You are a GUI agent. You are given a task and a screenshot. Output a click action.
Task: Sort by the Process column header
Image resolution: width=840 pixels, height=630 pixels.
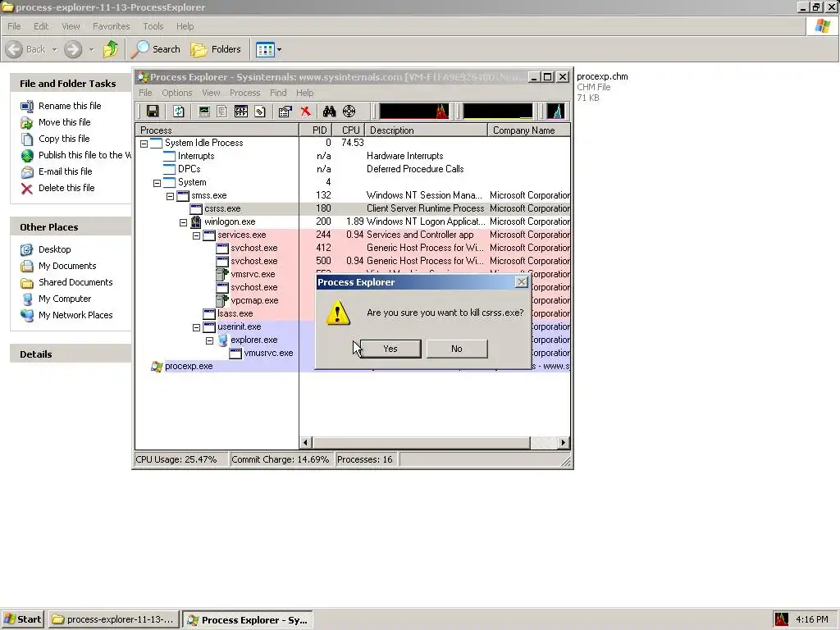pyautogui.click(x=217, y=130)
